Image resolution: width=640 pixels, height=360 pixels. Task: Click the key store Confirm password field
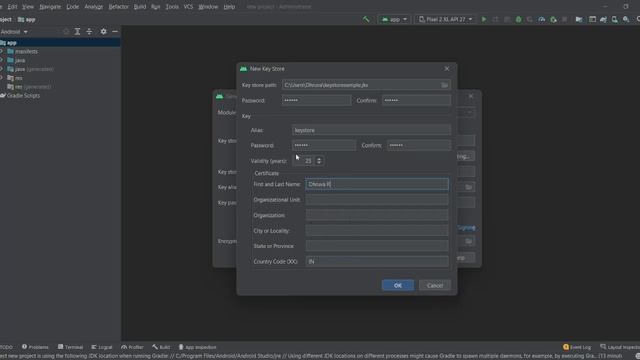pos(416,100)
